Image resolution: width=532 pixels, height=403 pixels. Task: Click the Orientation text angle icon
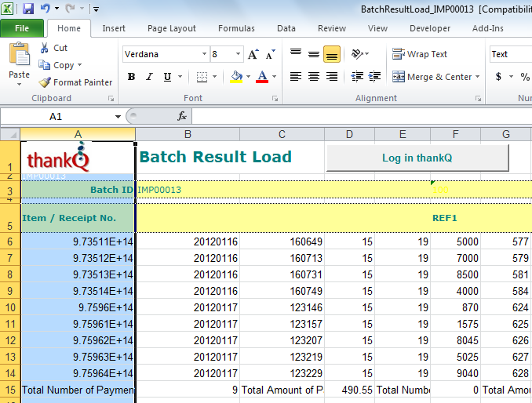pyautogui.click(x=357, y=54)
